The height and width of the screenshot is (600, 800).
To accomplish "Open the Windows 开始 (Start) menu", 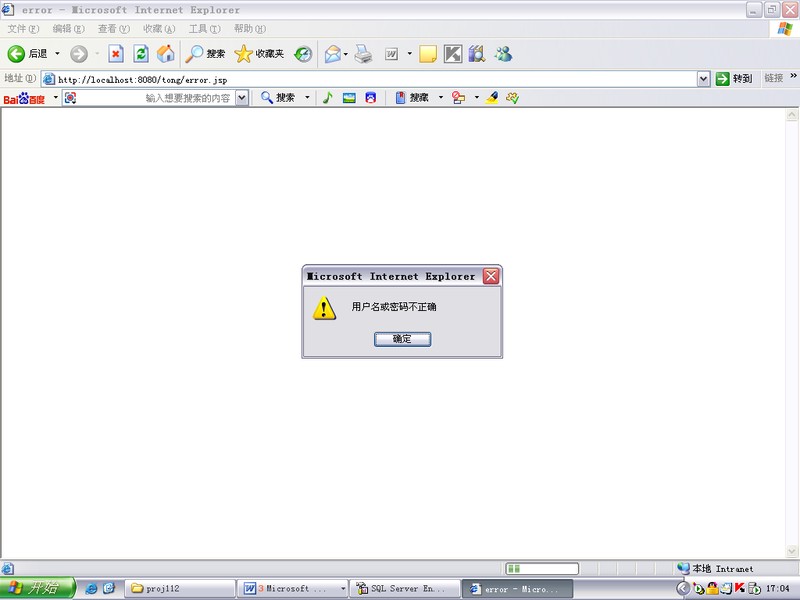I will 37,588.
